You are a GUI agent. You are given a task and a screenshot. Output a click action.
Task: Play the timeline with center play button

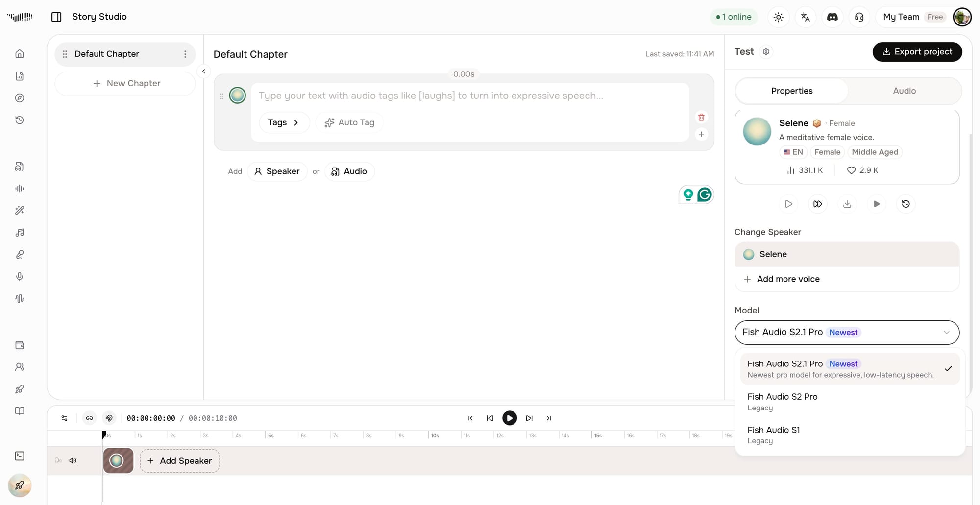coord(510,418)
